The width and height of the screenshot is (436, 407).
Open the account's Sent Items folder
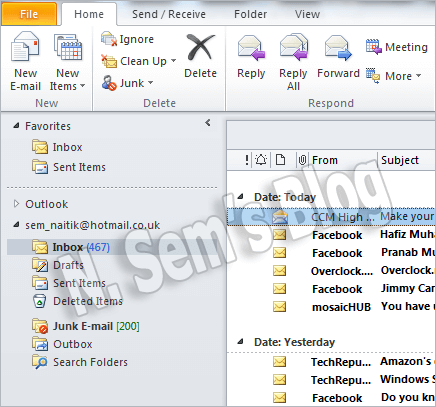[x=69, y=283]
